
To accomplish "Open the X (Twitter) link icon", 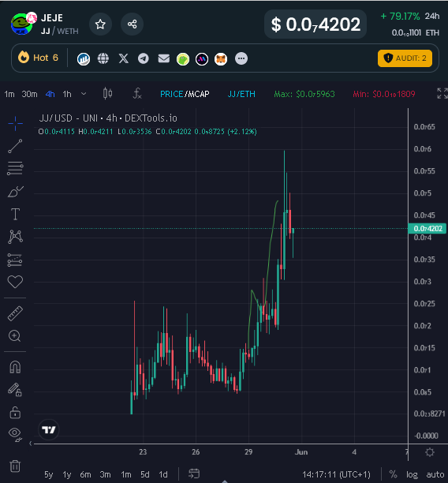I will [124, 58].
